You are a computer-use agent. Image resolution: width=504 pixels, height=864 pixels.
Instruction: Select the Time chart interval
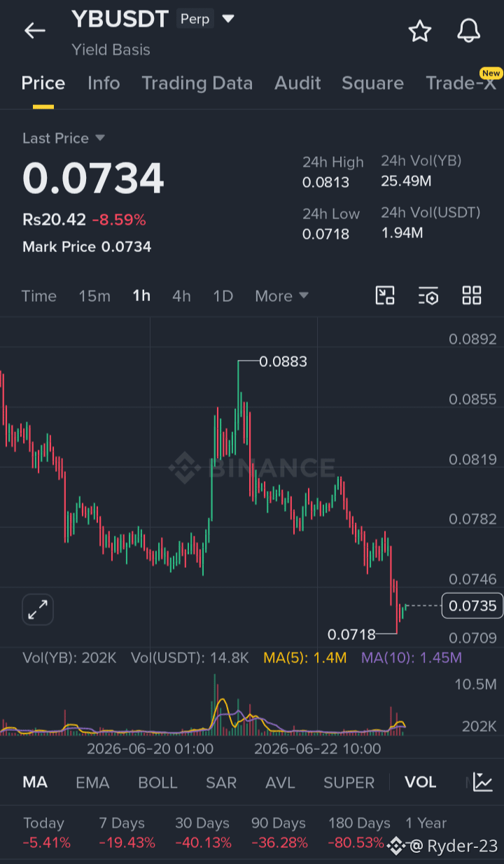click(x=38, y=296)
